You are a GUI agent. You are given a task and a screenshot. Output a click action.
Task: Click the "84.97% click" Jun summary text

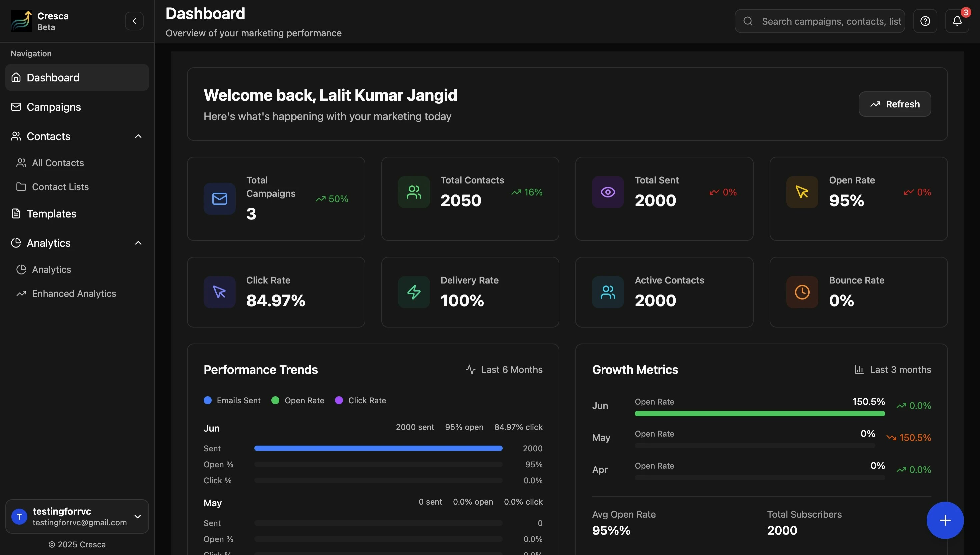(x=518, y=427)
